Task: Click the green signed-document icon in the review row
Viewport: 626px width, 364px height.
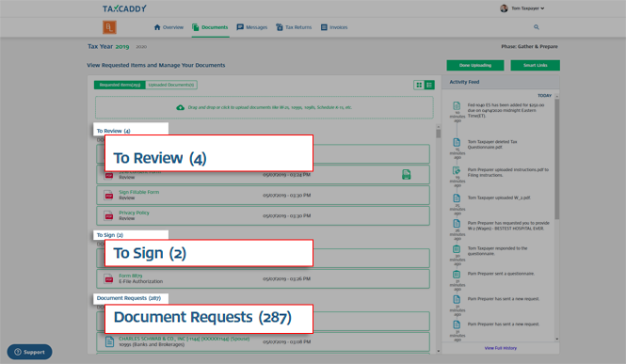Action: tap(406, 175)
